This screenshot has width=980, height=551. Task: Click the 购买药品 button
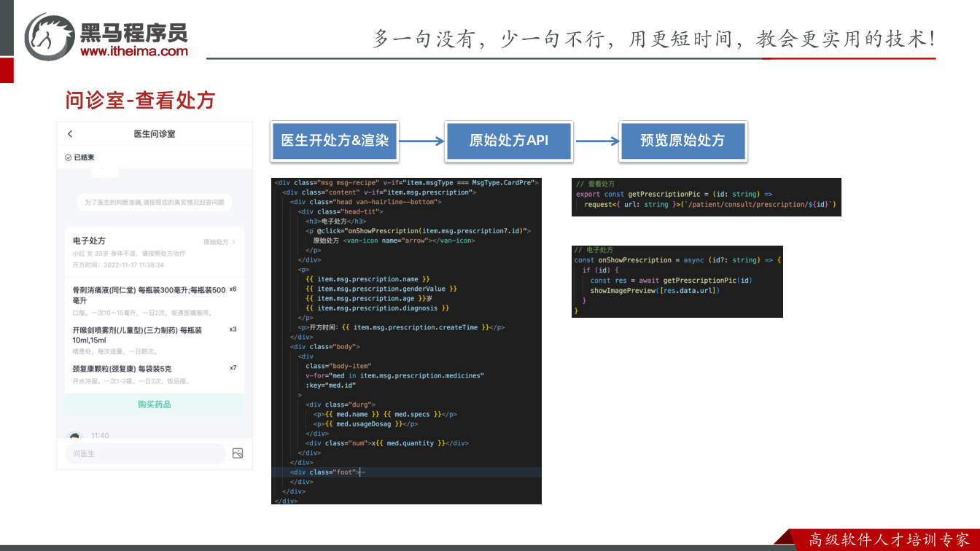[x=155, y=405]
